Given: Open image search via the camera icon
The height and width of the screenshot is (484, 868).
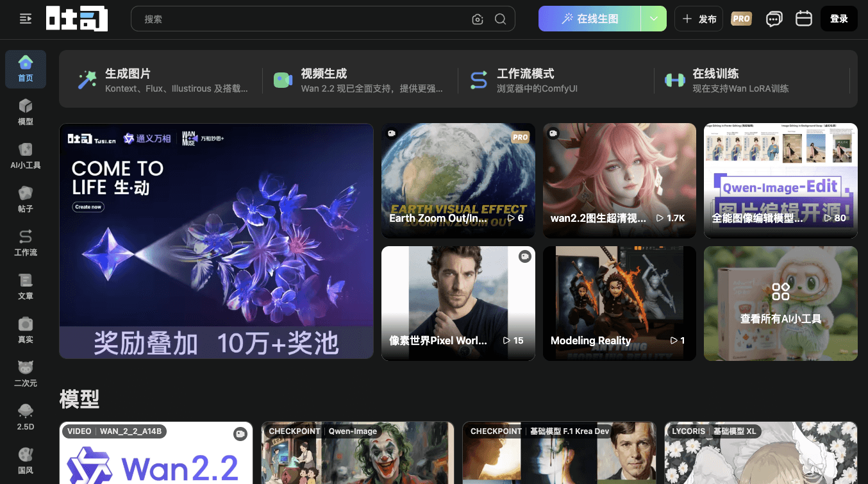Looking at the screenshot, I should click(x=478, y=19).
